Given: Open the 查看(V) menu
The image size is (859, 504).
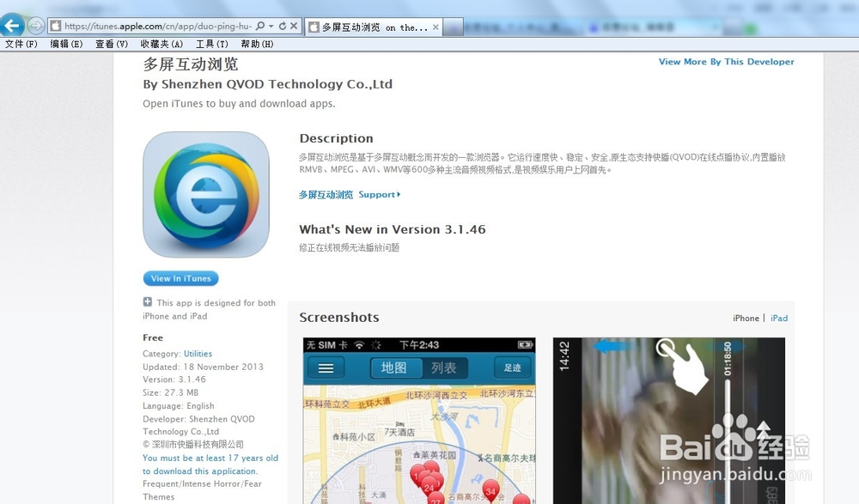Looking at the screenshot, I should [x=112, y=44].
